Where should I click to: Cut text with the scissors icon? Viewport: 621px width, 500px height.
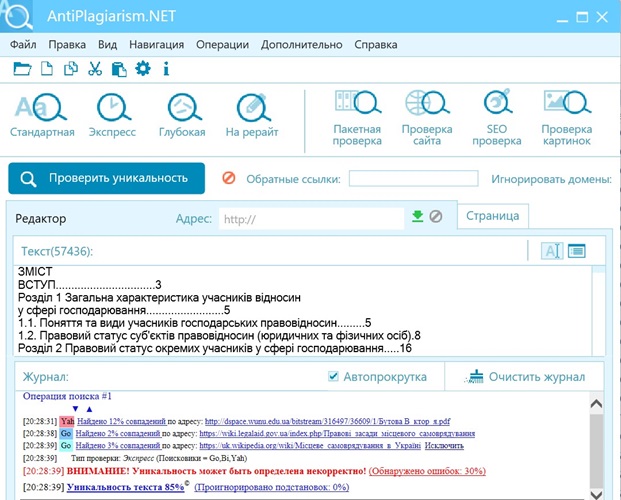coord(95,69)
